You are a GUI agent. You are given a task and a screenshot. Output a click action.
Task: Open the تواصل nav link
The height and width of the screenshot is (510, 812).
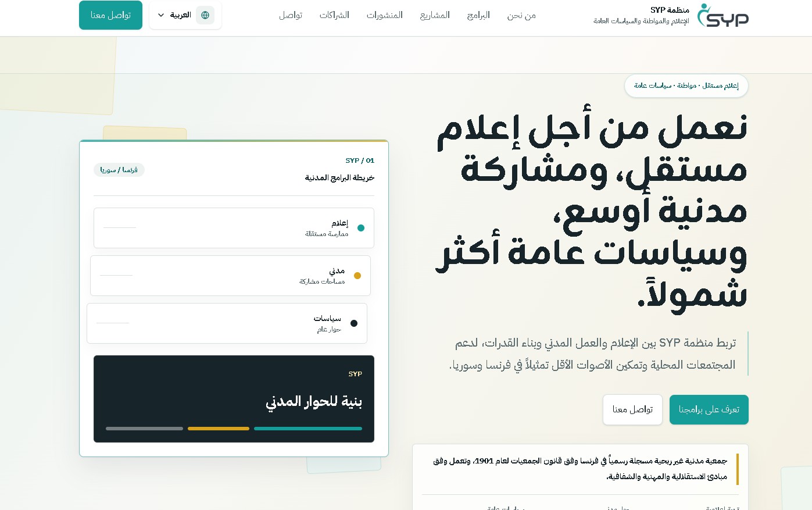coord(291,15)
